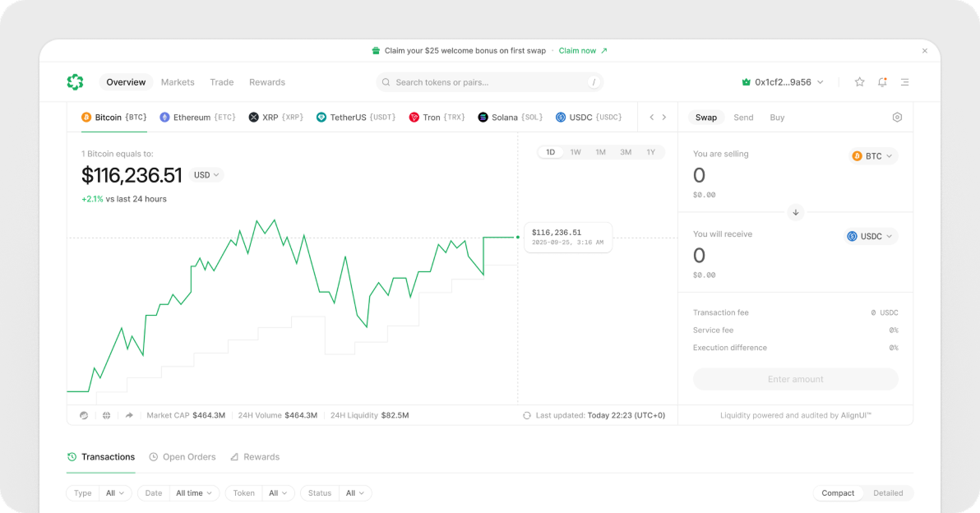Screen dimensions: 980x513
Task: Open the notifications bell icon
Action: (882, 82)
